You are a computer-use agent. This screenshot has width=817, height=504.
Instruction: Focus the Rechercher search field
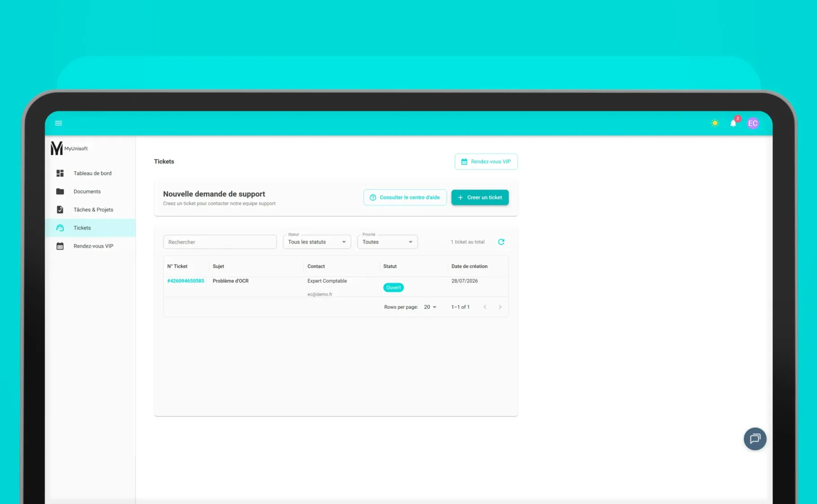(x=220, y=242)
